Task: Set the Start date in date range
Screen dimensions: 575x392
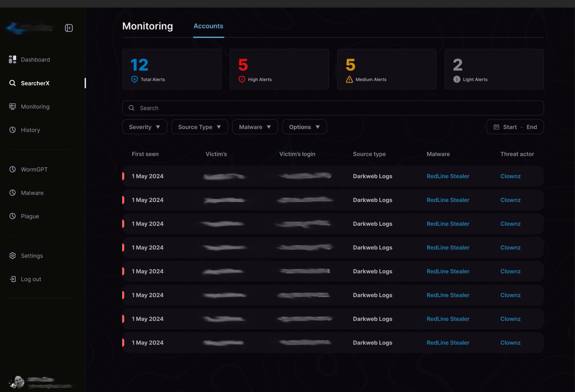Action: (510, 127)
